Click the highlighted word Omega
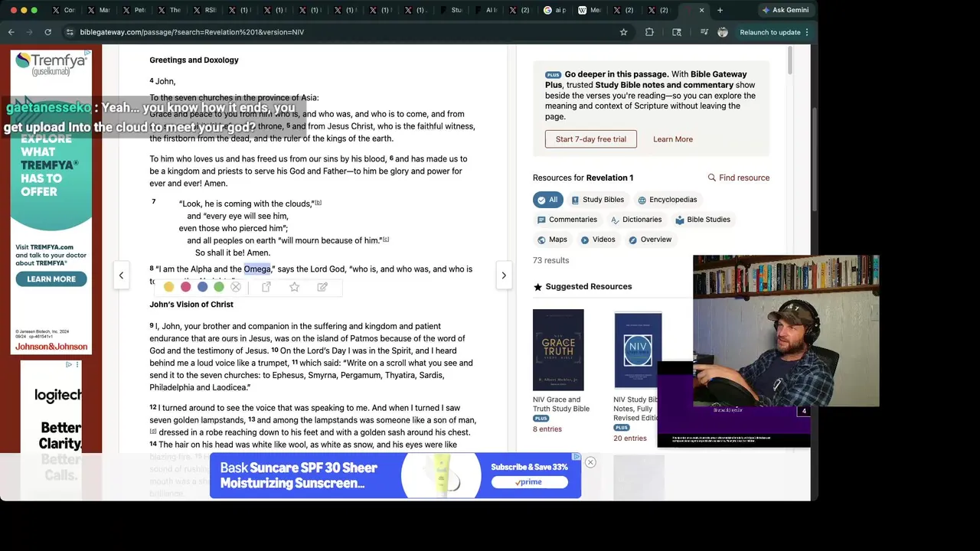This screenshot has height=551, width=980. tap(257, 269)
